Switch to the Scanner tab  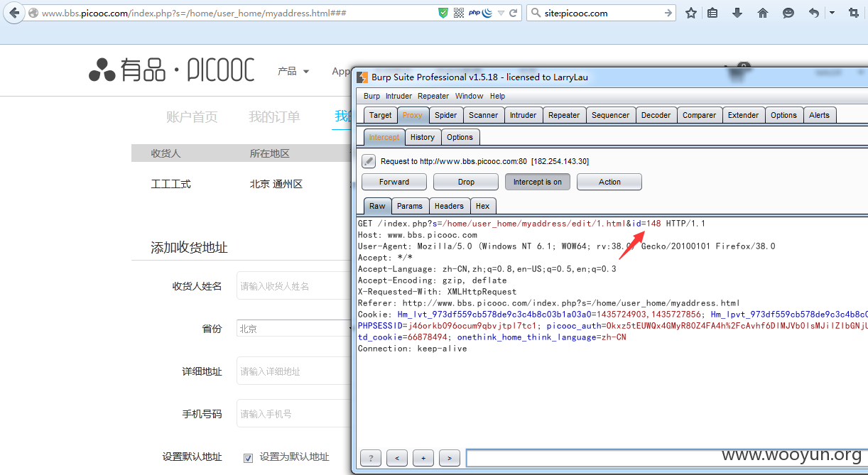pos(483,115)
